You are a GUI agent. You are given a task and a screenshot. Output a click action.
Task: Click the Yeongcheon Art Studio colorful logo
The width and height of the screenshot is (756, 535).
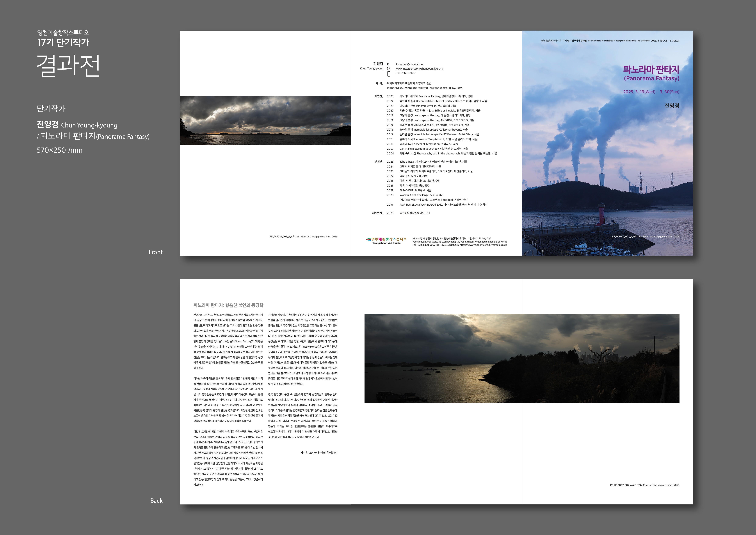coord(386,241)
